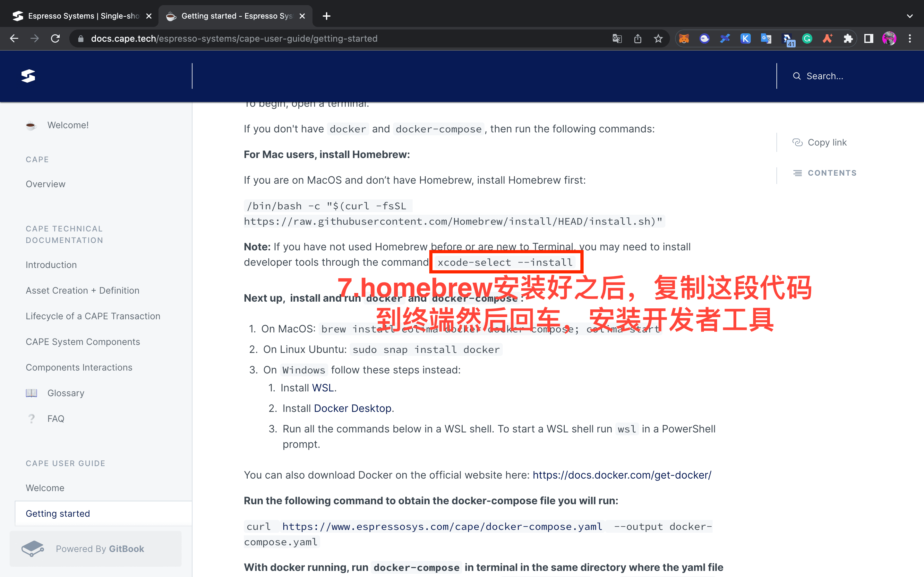Expand the CAPE USER GUIDE section
924x577 pixels.
pos(64,463)
